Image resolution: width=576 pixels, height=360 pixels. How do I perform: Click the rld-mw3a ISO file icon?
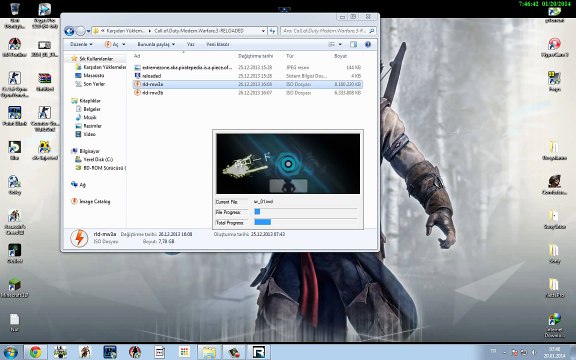coord(137,84)
